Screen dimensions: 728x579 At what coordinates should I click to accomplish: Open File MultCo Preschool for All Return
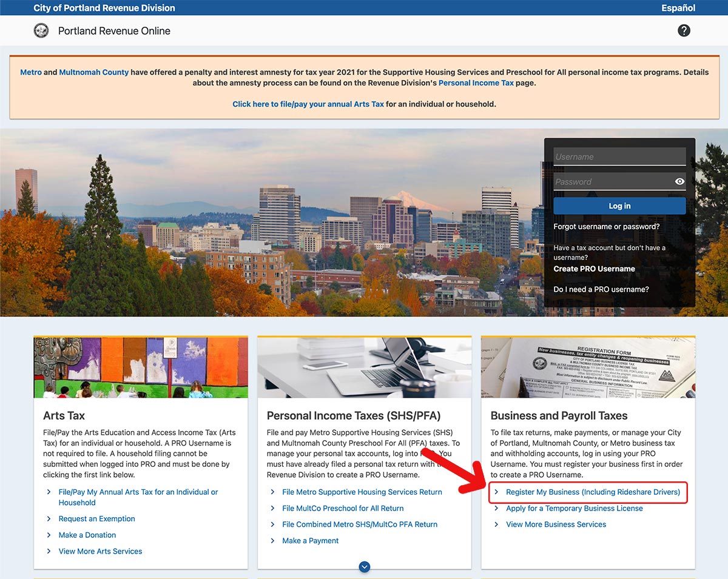click(343, 509)
